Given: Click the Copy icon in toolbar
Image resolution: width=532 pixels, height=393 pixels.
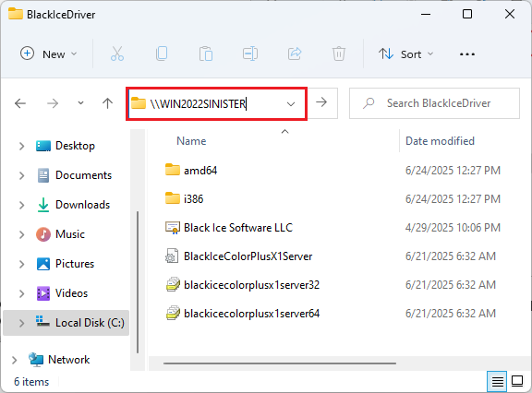Looking at the screenshot, I should 162,54.
